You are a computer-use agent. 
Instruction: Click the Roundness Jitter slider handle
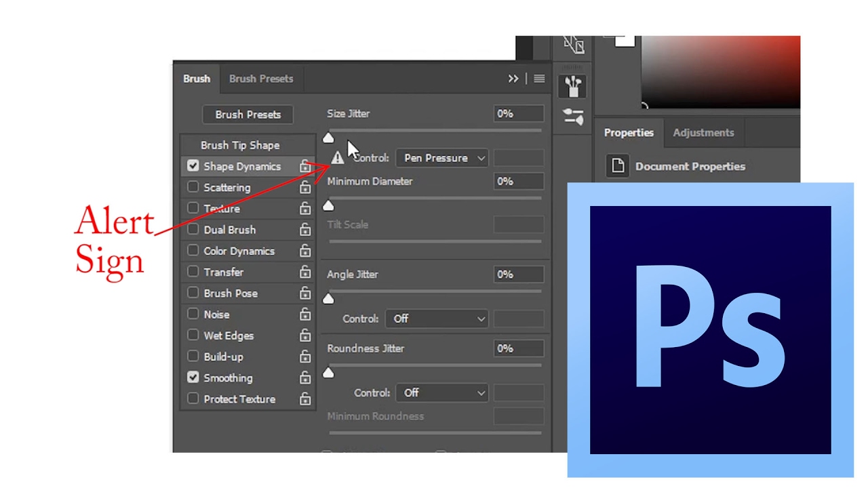(328, 373)
